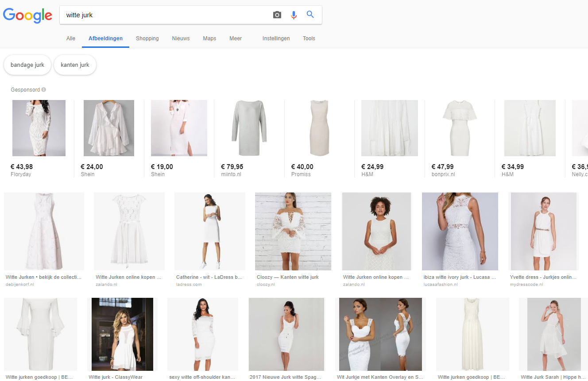Open the Floryday €43,98 dress ad

[x=39, y=128]
